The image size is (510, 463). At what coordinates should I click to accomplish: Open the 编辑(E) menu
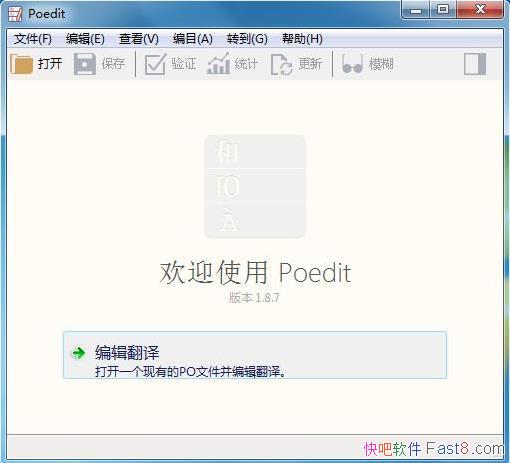[85, 39]
